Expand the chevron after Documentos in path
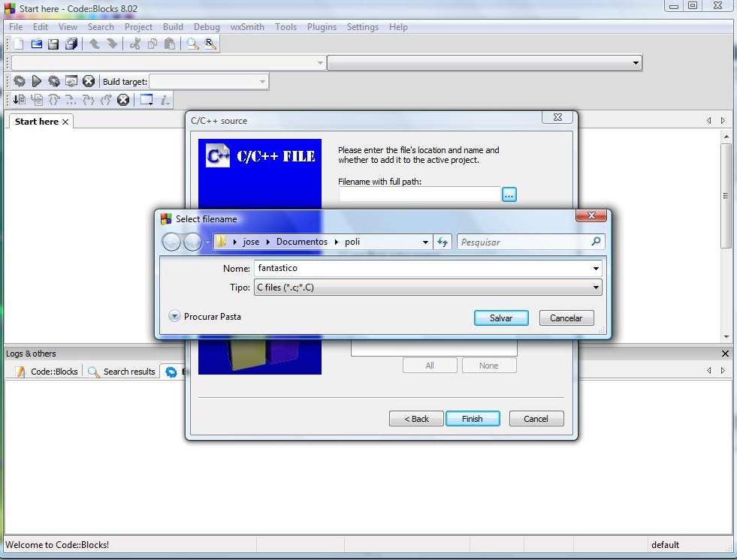737x560 pixels. click(x=337, y=242)
